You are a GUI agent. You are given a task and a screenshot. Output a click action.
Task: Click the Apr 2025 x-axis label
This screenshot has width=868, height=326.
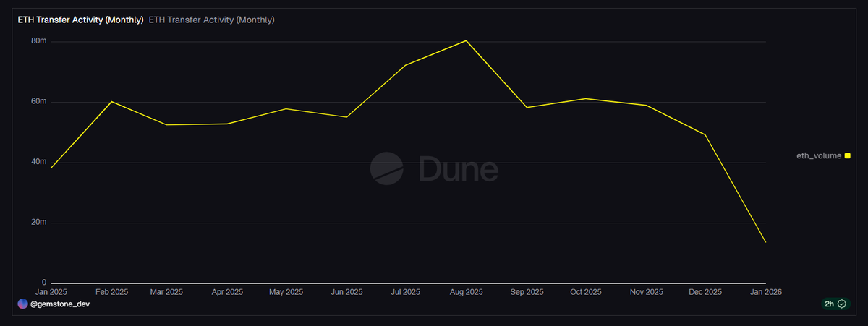tap(227, 292)
